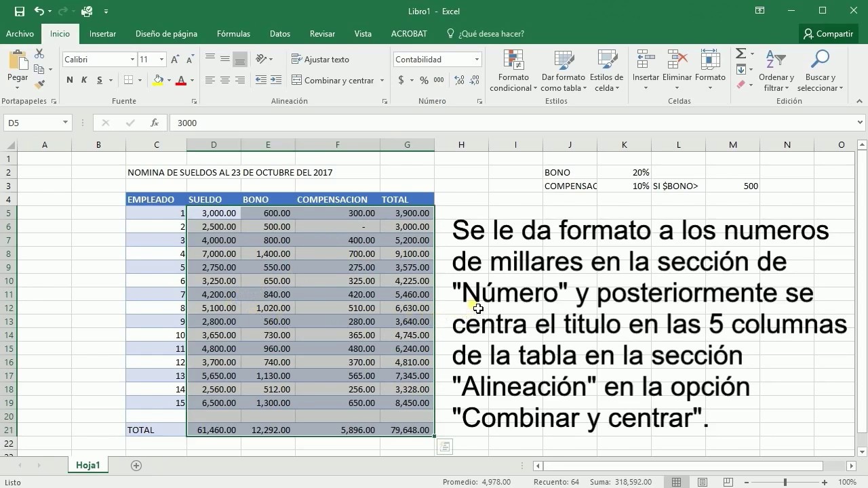Expand the formula bar chevron
The height and width of the screenshot is (488, 868).
pos(861,123)
